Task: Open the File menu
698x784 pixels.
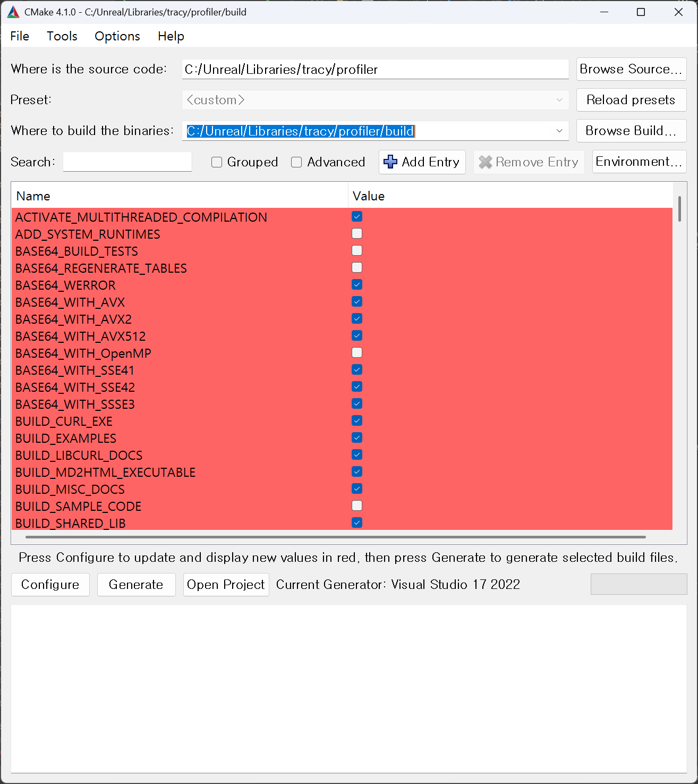Action: 20,36
